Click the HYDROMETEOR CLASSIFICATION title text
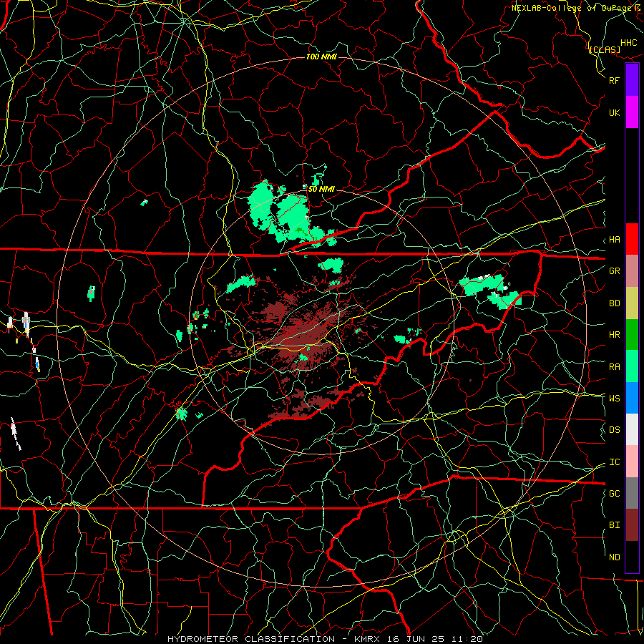The width and height of the screenshot is (644, 644). 250,639
